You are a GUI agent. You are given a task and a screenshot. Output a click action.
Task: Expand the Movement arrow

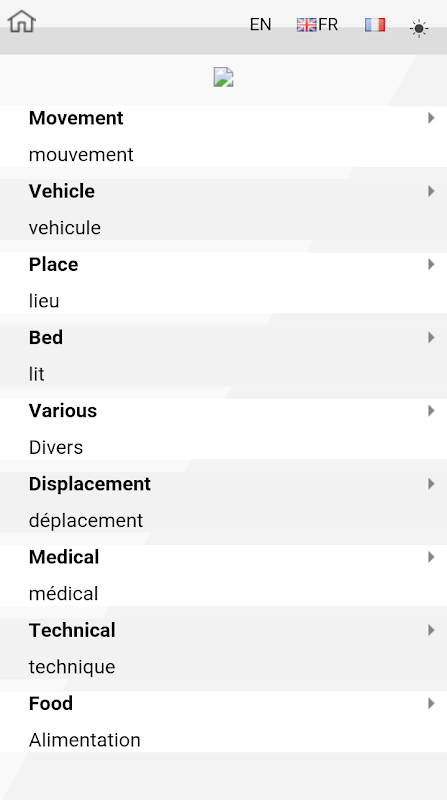(431, 118)
